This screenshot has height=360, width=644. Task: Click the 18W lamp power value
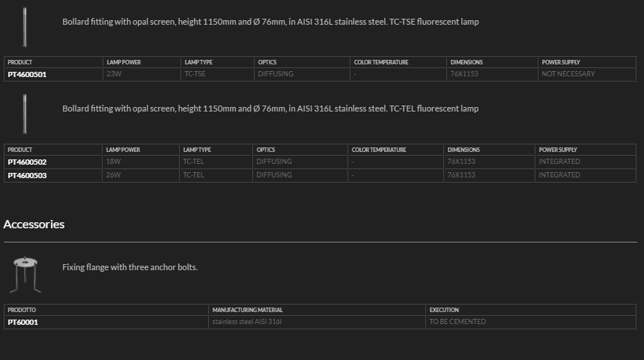[113, 162]
